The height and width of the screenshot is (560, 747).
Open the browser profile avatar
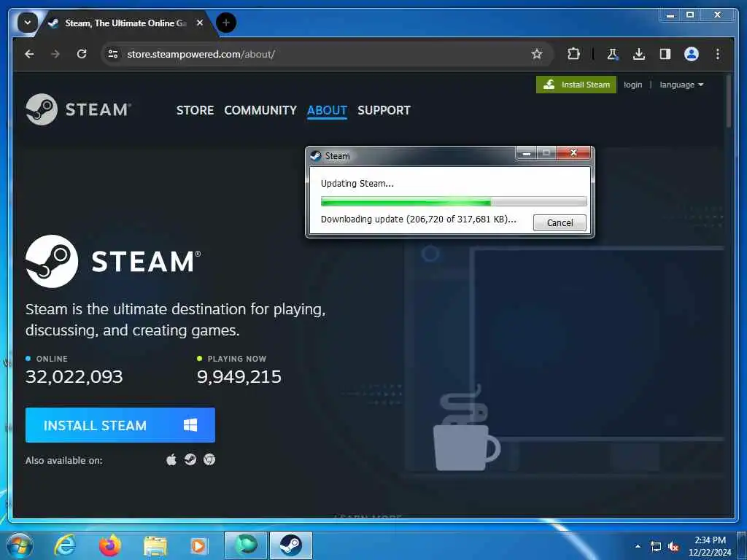click(692, 54)
